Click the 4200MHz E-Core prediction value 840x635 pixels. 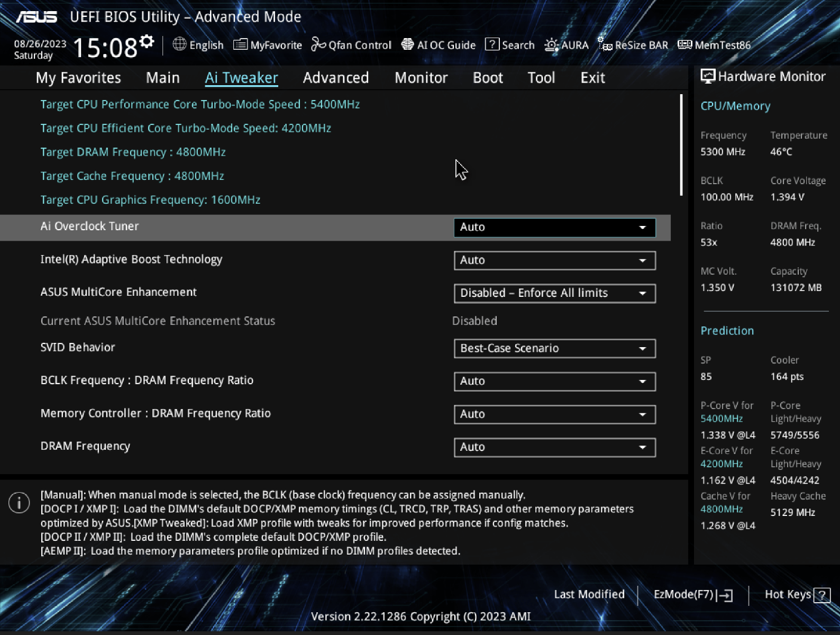pyautogui.click(x=722, y=464)
